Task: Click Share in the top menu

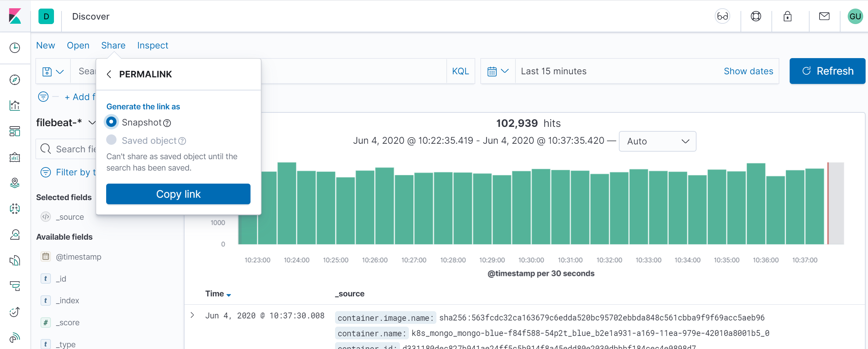Action: [113, 45]
